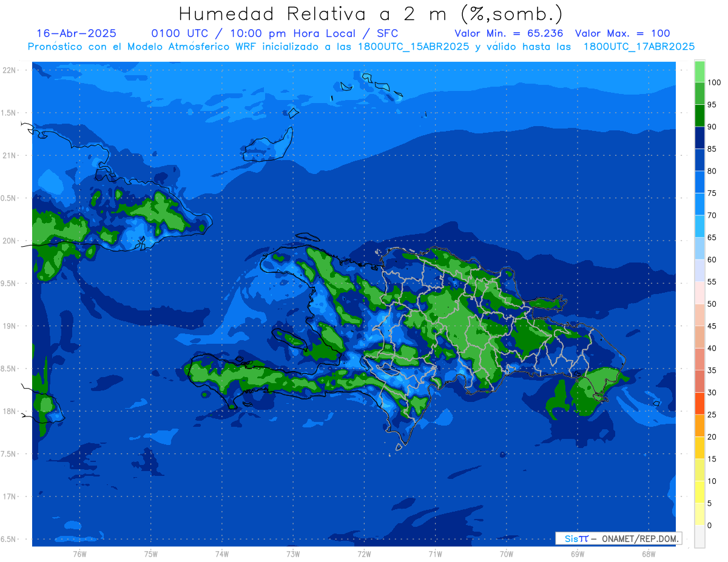Click the longitude label '76W'
This screenshot has width=728, height=562.
point(79,554)
